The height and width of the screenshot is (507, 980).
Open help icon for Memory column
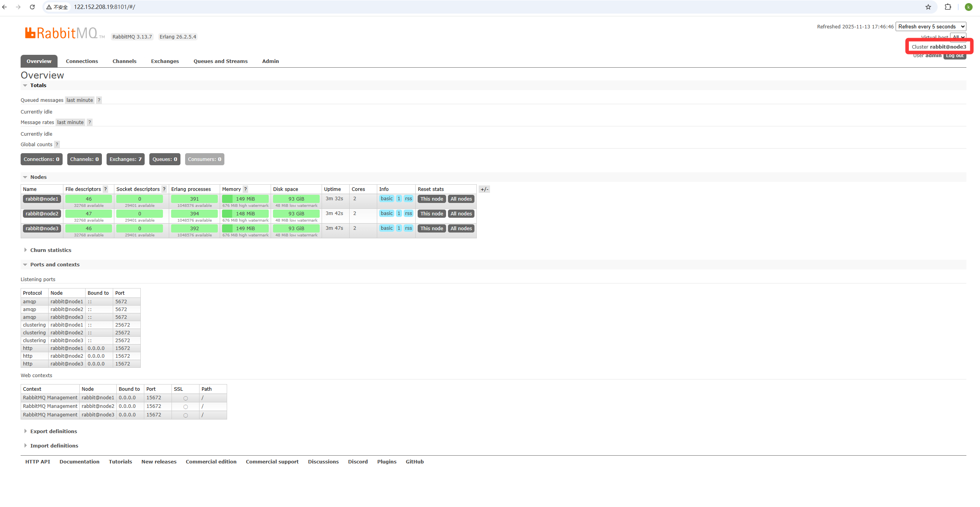click(x=245, y=189)
